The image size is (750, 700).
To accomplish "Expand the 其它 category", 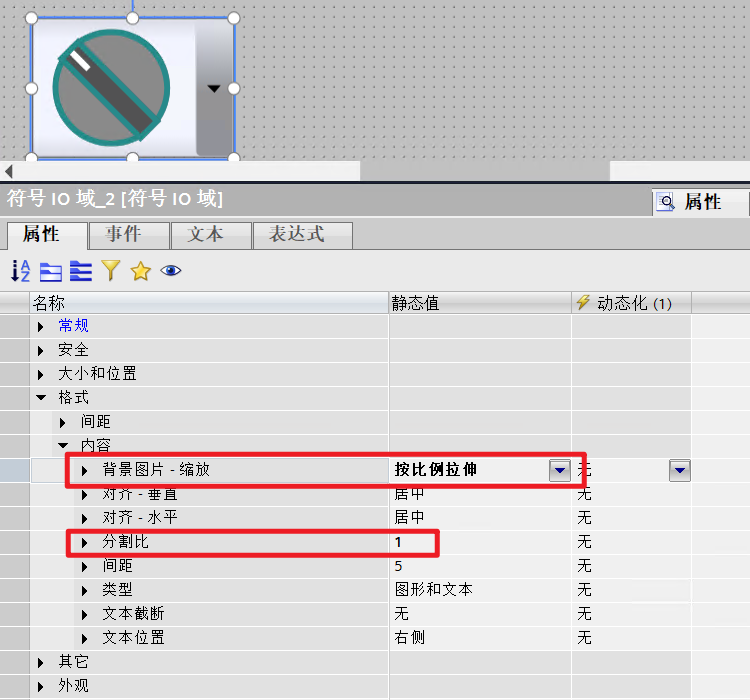I will (x=41, y=663).
